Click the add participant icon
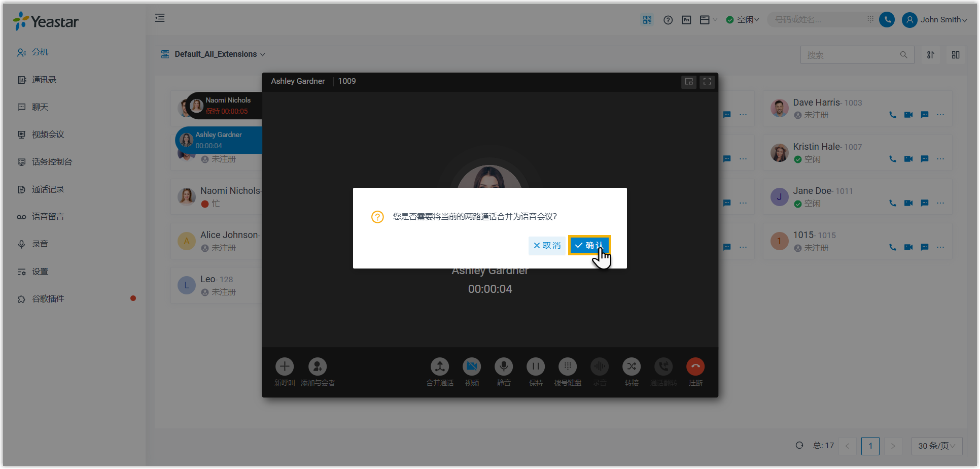The height and width of the screenshot is (469, 980). click(317, 366)
